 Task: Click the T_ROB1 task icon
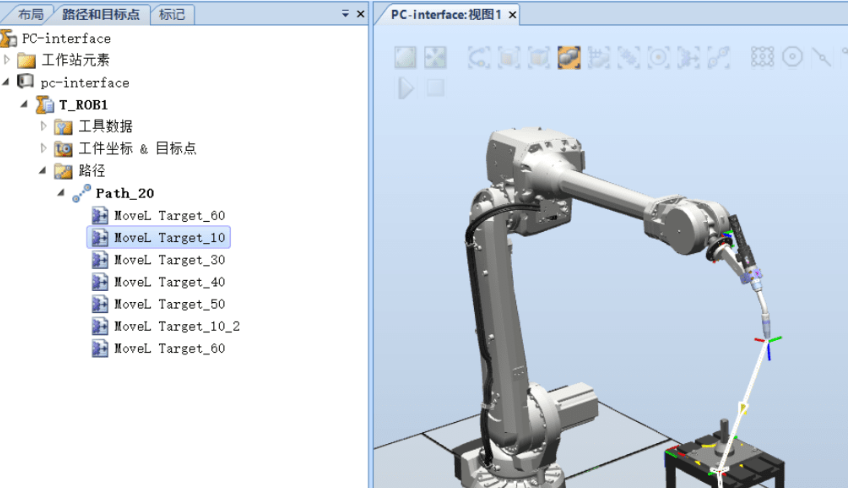pyautogui.click(x=45, y=105)
